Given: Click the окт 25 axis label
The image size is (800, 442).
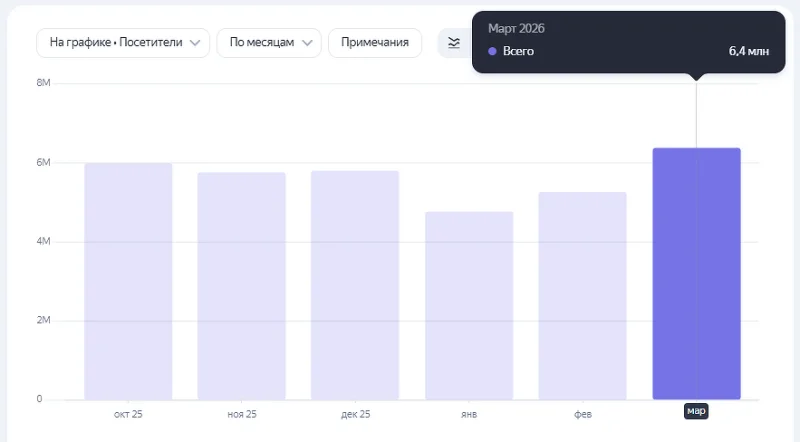Looking at the screenshot, I should (128, 413).
